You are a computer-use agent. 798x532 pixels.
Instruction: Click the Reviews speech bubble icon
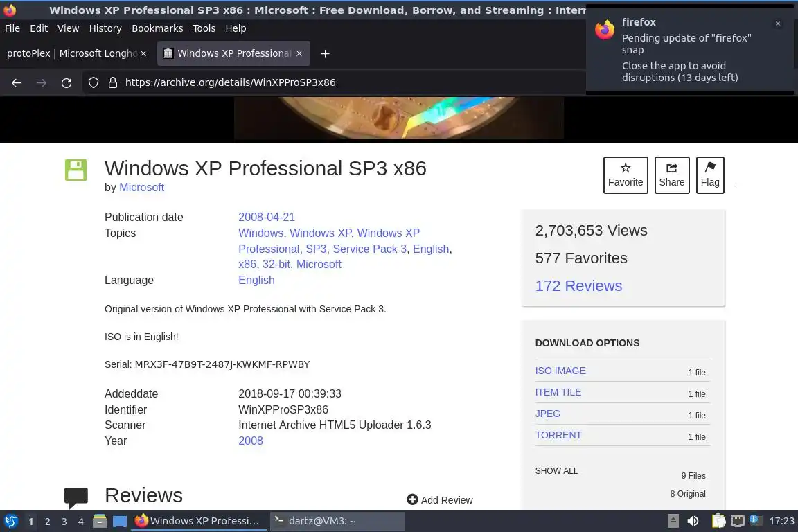point(76,498)
